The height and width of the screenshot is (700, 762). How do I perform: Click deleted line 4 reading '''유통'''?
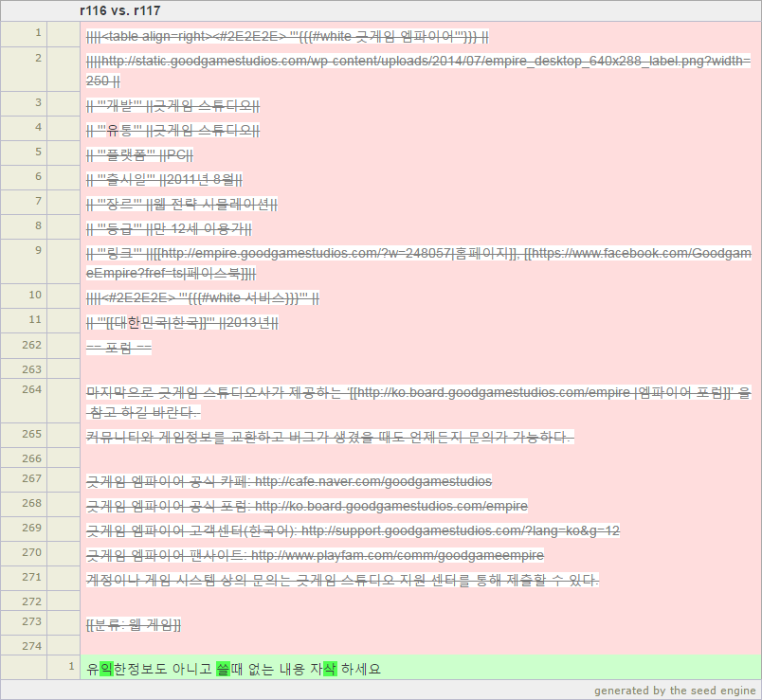[x=173, y=130]
